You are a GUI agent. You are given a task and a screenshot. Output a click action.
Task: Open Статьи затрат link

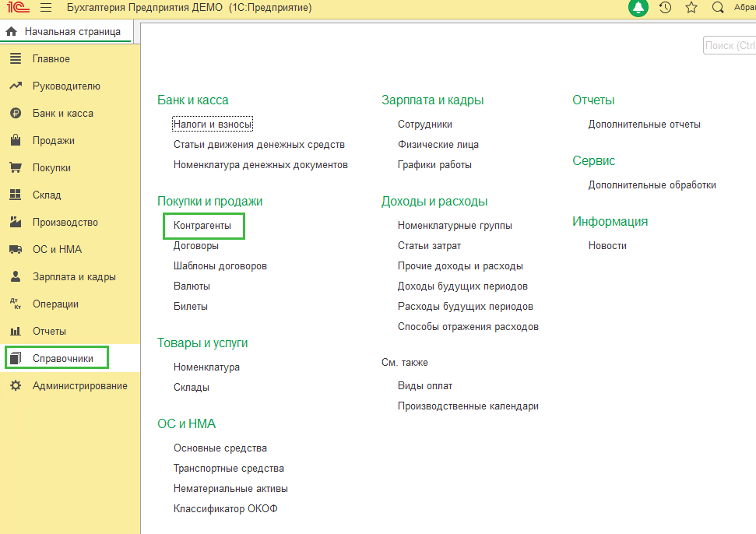coord(429,246)
